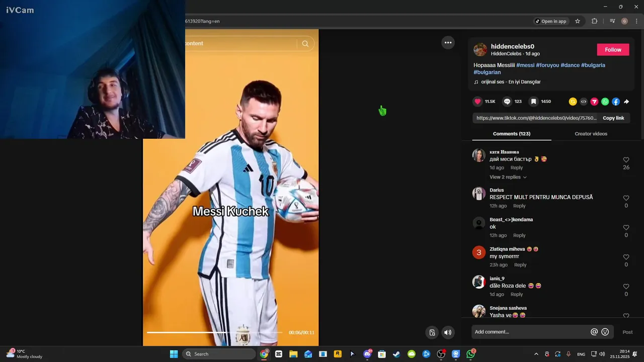Click the yellow repost icon
The image size is (644, 362).
[x=573, y=102]
